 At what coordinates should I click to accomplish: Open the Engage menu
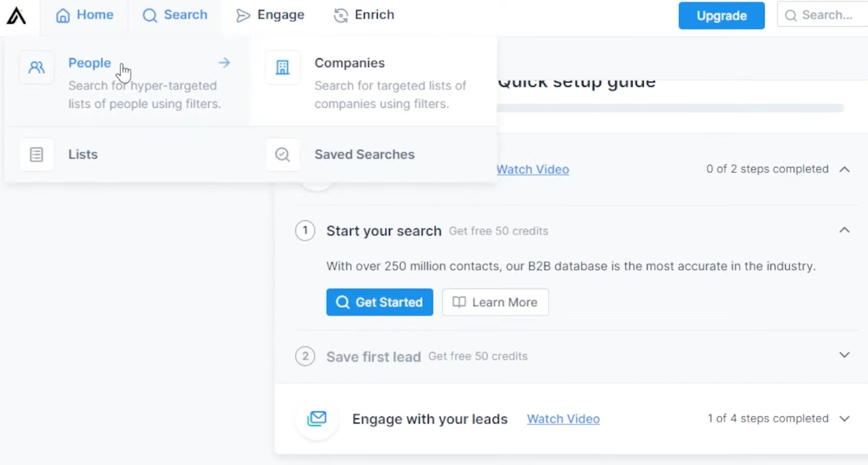[x=270, y=15]
